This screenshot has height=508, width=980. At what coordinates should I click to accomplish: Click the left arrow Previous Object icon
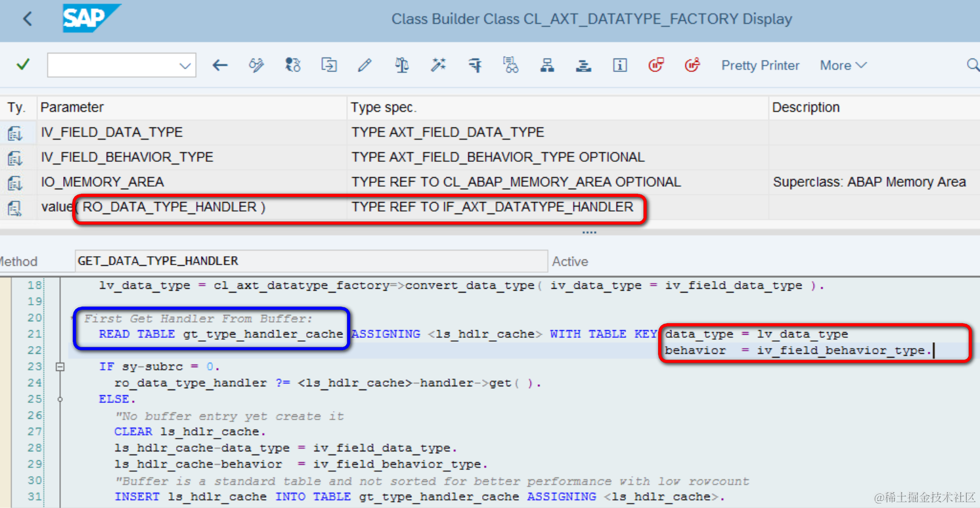[x=220, y=65]
